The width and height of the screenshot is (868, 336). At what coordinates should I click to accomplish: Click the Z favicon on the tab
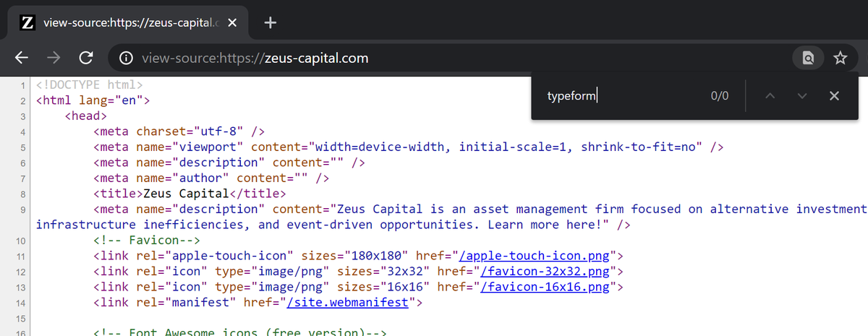[x=26, y=22]
